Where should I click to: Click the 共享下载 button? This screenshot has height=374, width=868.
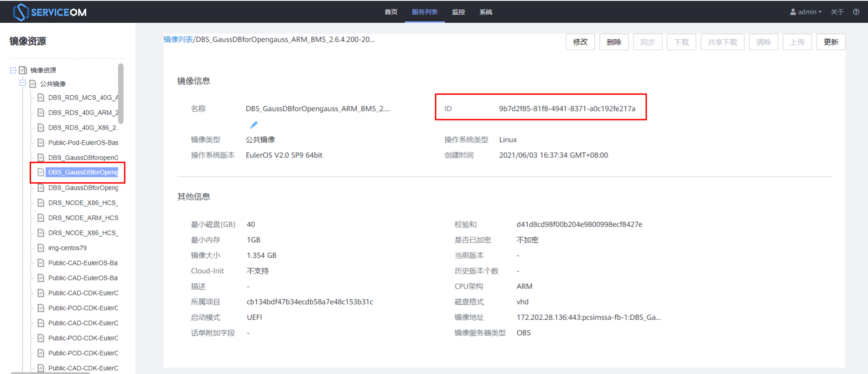coord(722,42)
